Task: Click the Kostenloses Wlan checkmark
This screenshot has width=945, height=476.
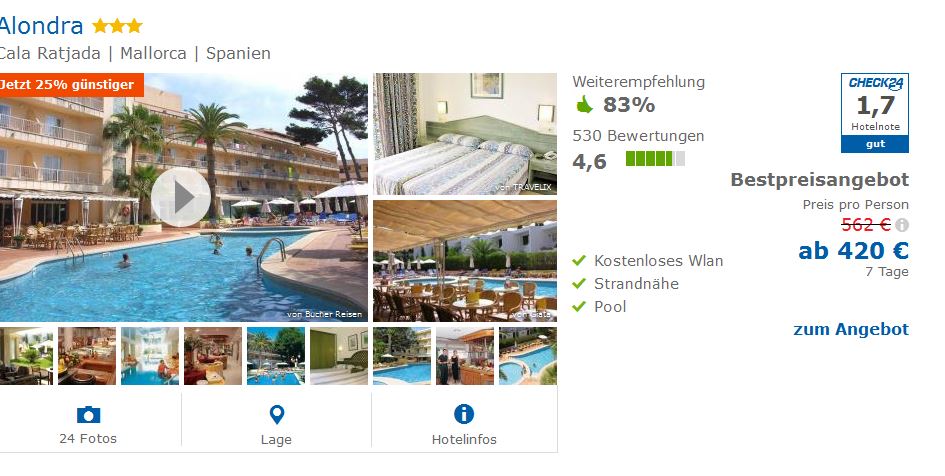Action: pyautogui.click(x=579, y=260)
